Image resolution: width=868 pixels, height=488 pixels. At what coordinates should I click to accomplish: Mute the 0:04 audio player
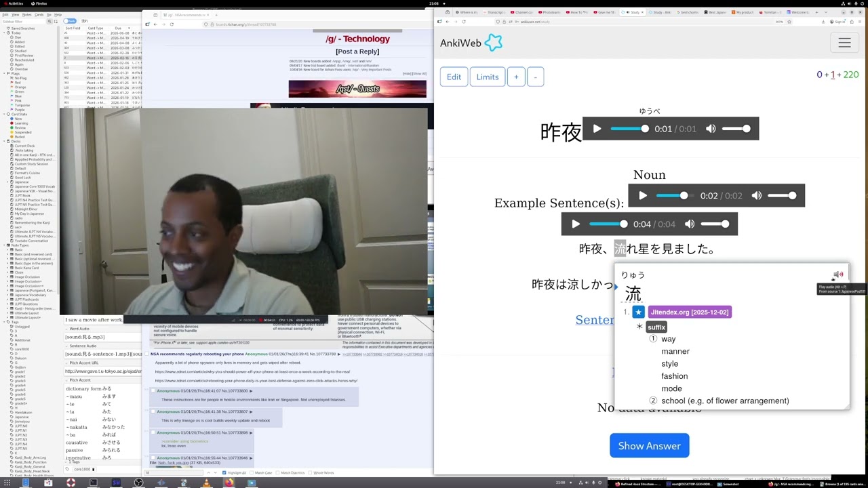690,224
